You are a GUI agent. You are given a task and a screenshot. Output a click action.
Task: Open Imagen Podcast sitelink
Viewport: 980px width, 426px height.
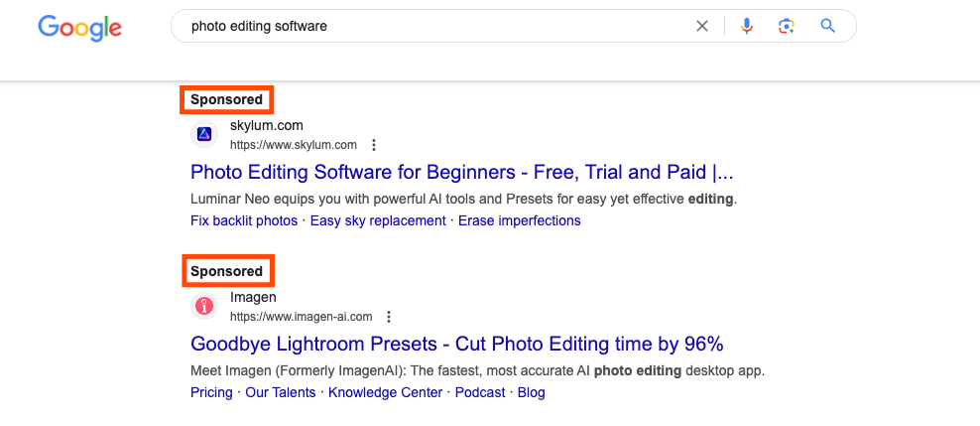(x=480, y=393)
